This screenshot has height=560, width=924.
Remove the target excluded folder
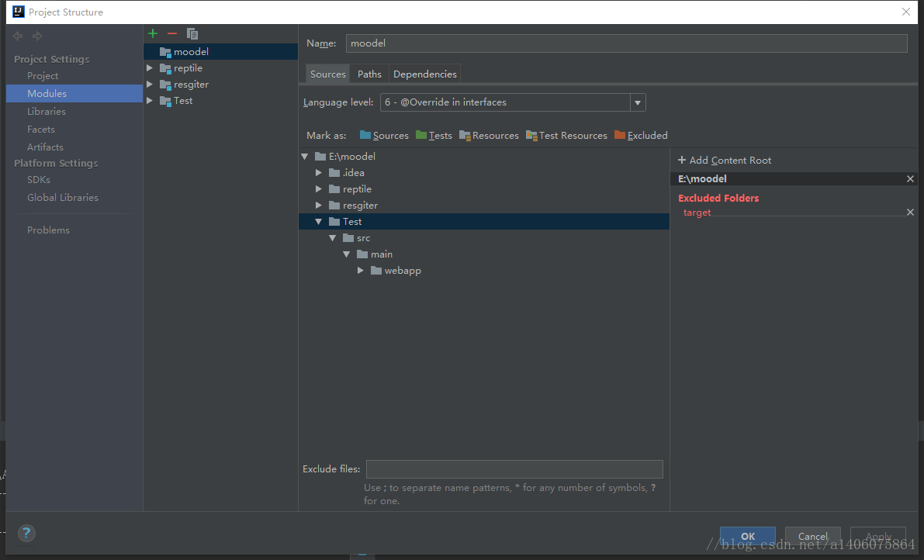910,213
